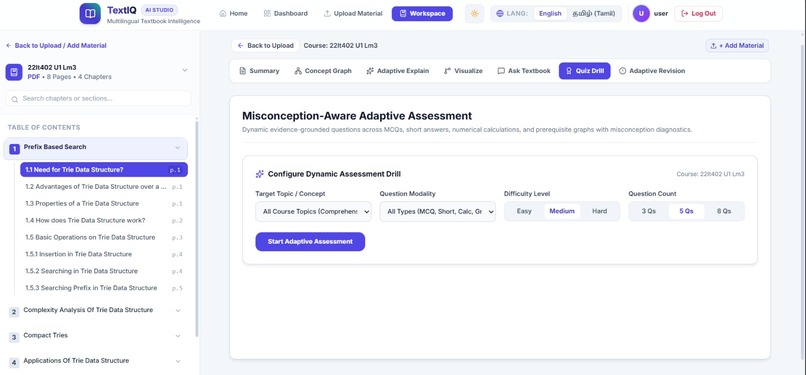Click the + Add Material button

[x=737, y=45]
